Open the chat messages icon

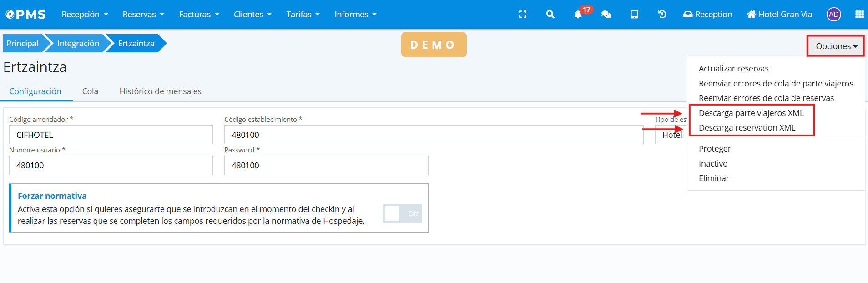click(x=606, y=15)
